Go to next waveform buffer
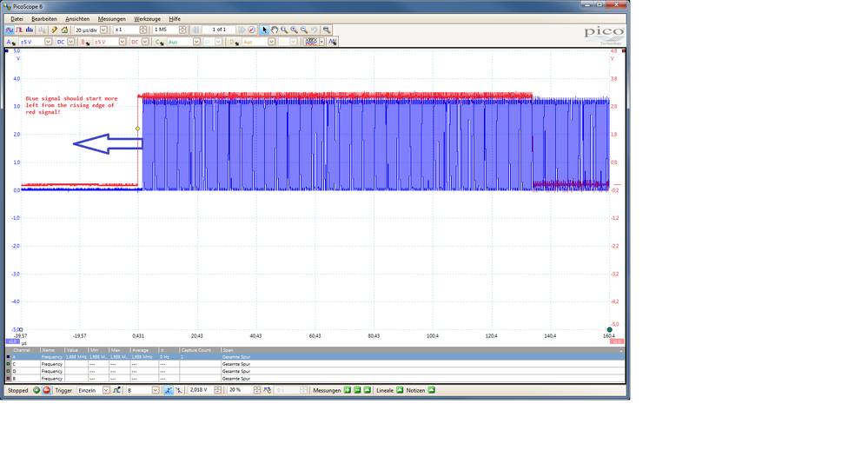This screenshot has height=470, width=868. coord(242,30)
